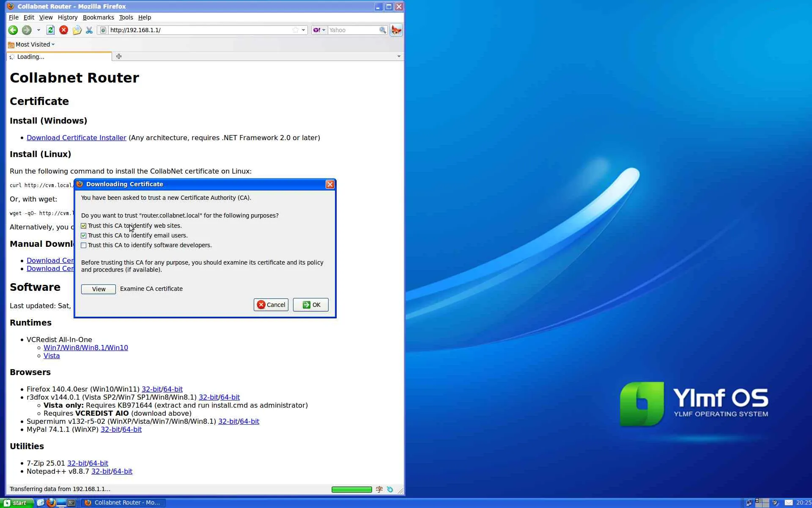Open the Bookmarks menu
Screen dimensions: 812x508
click(98, 17)
